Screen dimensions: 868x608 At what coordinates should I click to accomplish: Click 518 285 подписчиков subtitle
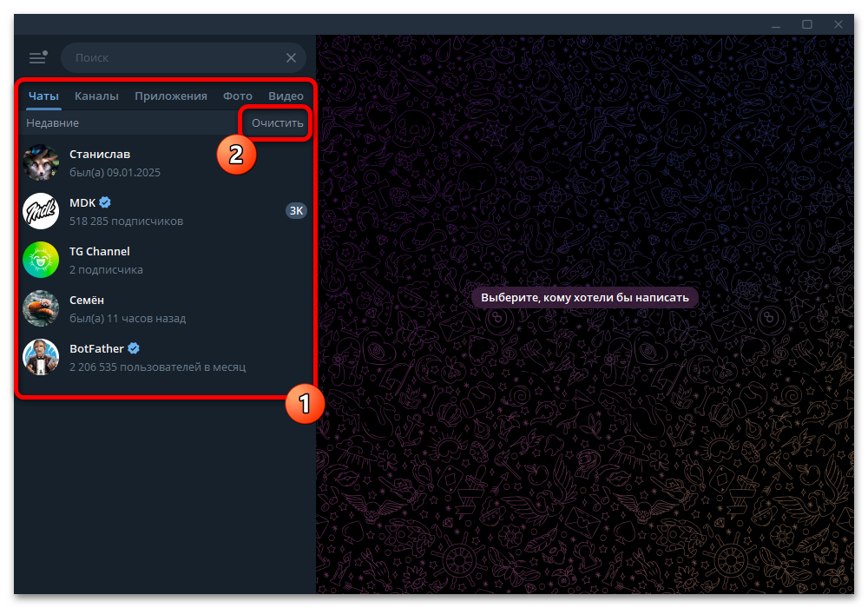point(126,221)
